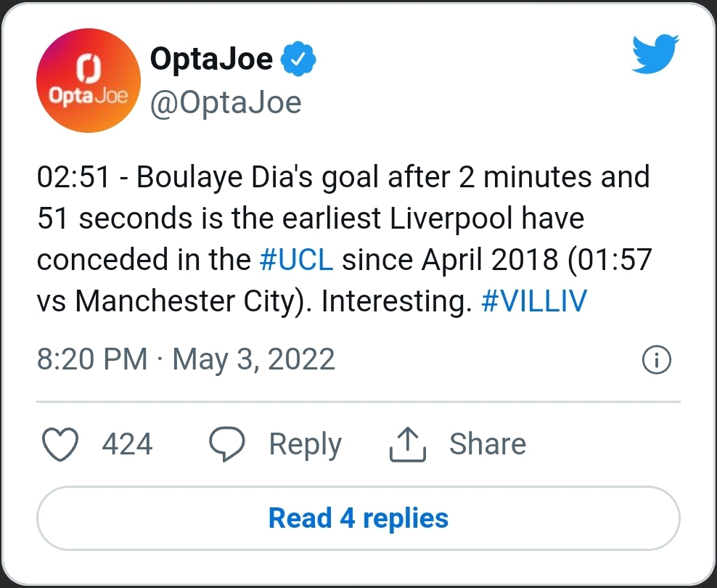
Task: Click the Reply text label
Action: tap(305, 444)
